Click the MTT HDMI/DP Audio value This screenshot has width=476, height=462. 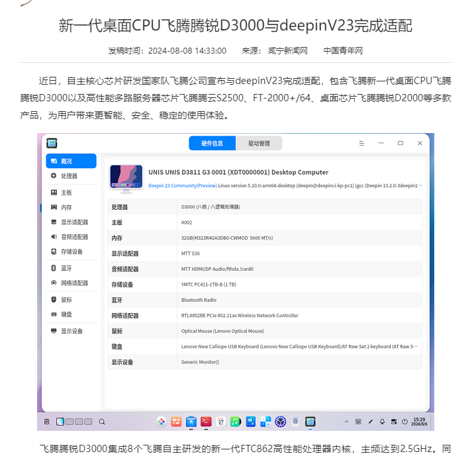[217, 269]
